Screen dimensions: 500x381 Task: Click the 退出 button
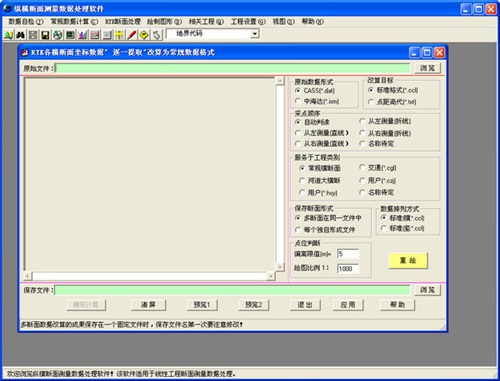(x=305, y=305)
